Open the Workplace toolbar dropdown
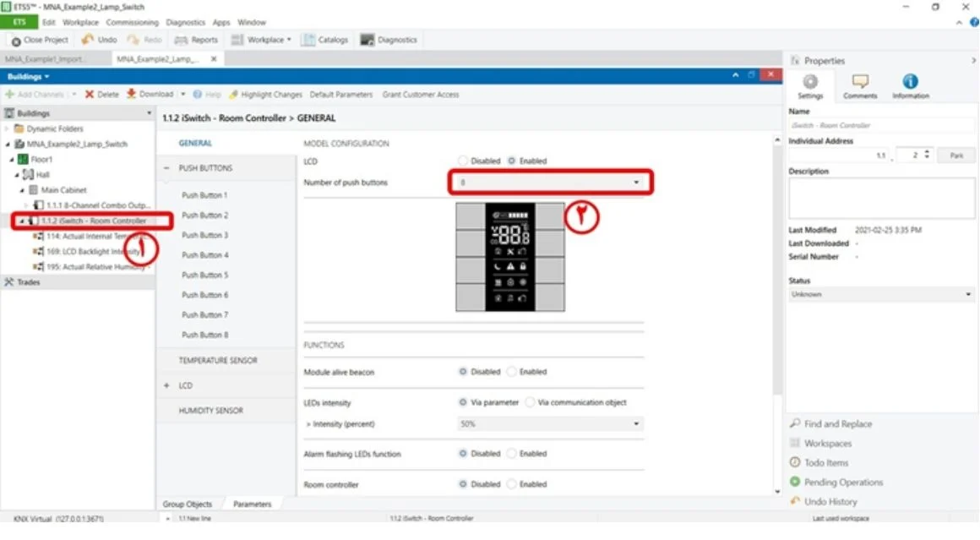Screen dimensions: 980x540 289,40
